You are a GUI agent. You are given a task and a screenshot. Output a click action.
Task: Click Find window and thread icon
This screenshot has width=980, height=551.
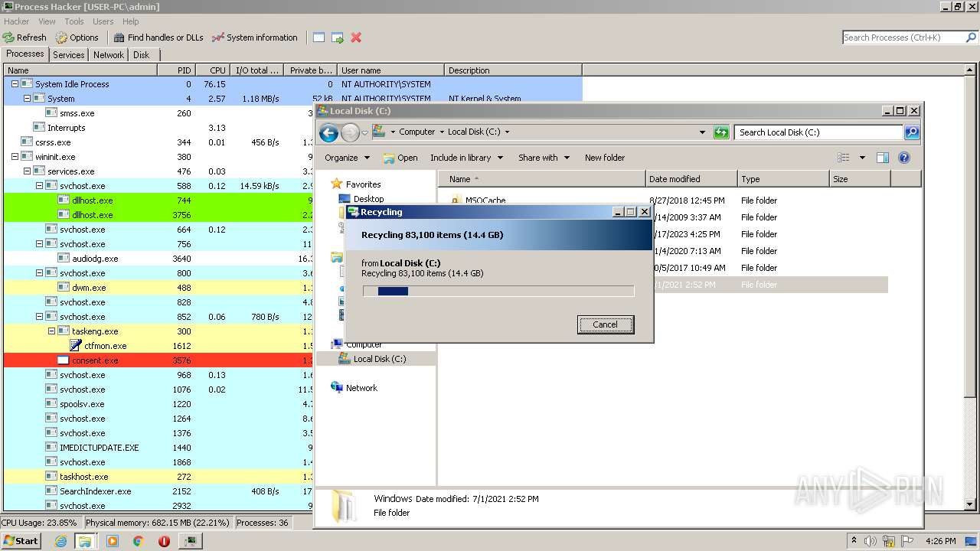coord(338,37)
